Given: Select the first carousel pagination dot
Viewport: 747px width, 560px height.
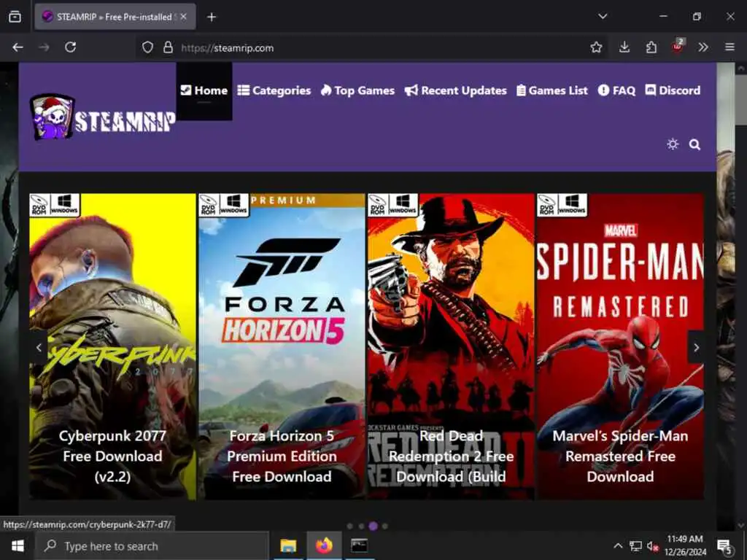Looking at the screenshot, I should pos(350,526).
